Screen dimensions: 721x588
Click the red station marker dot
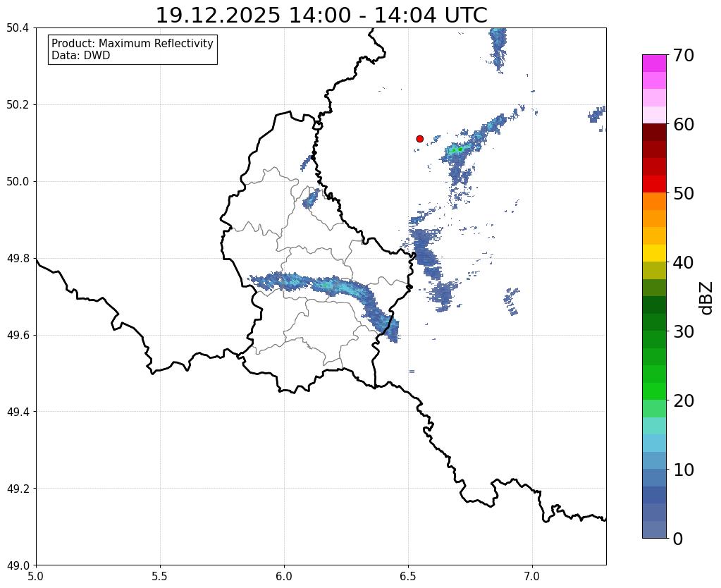pyautogui.click(x=419, y=138)
